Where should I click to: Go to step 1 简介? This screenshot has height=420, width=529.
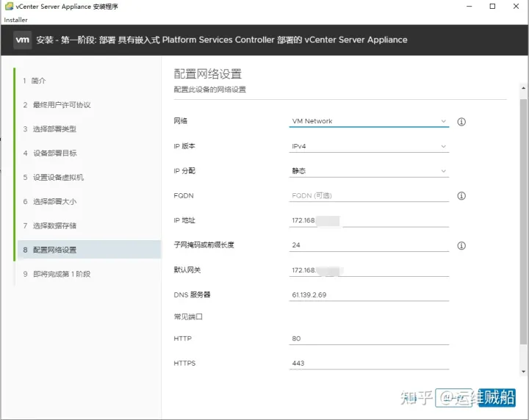39,81
